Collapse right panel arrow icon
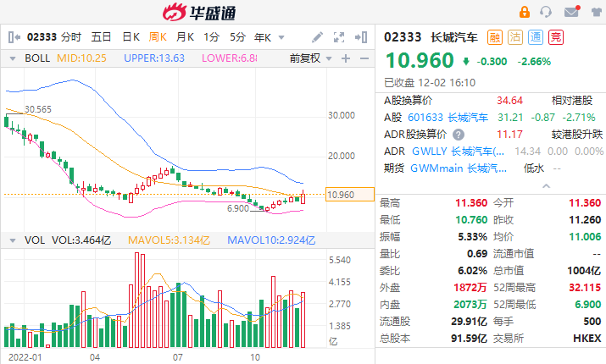This screenshot has height=364, width=606. (361, 37)
